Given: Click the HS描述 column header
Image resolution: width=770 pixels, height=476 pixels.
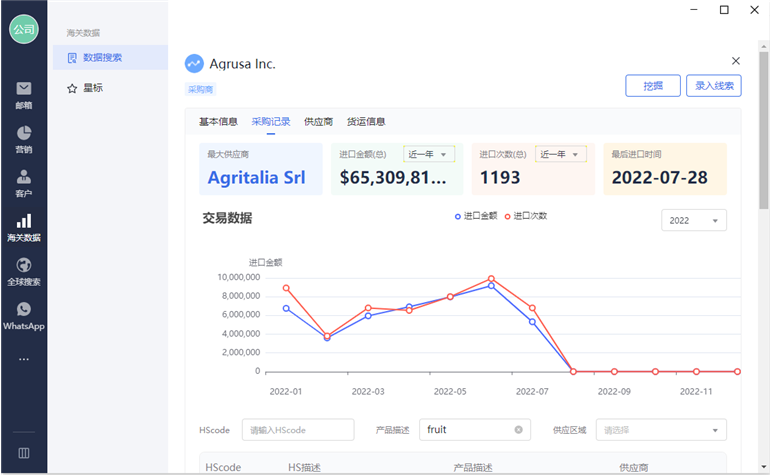Looking at the screenshot, I should (x=304, y=468).
